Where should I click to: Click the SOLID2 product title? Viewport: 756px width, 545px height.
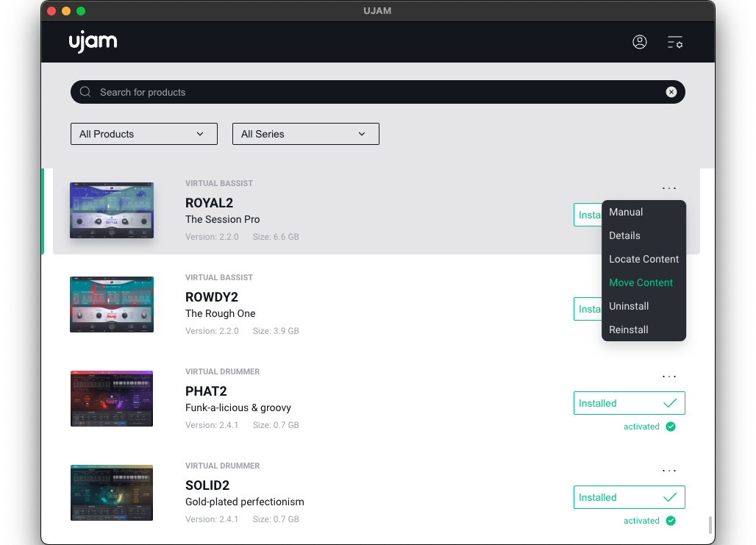(x=207, y=485)
